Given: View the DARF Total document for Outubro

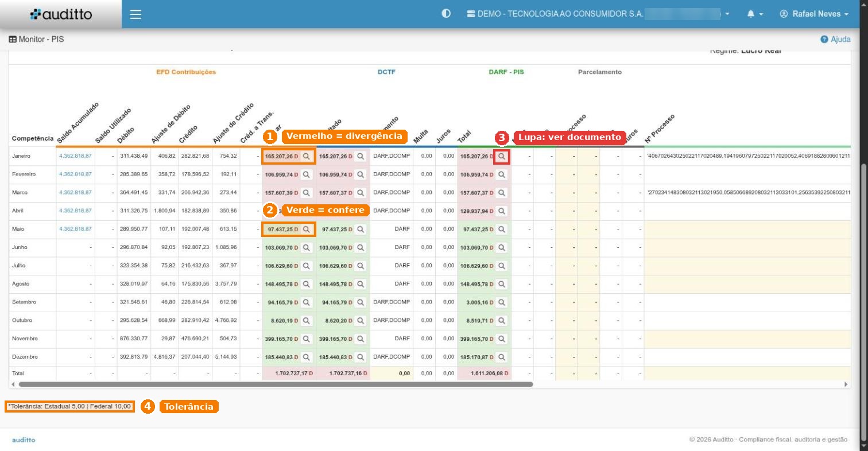Looking at the screenshot, I should tap(502, 321).
